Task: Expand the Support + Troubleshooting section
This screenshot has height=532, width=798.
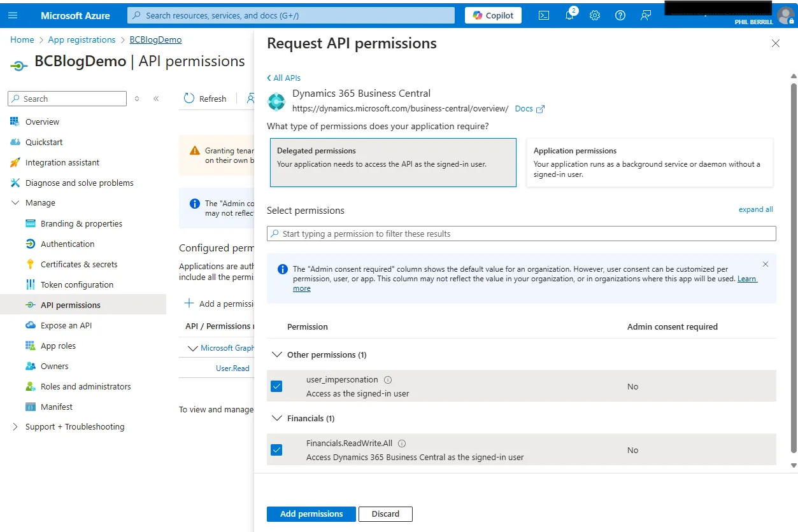Action: tap(15, 427)
